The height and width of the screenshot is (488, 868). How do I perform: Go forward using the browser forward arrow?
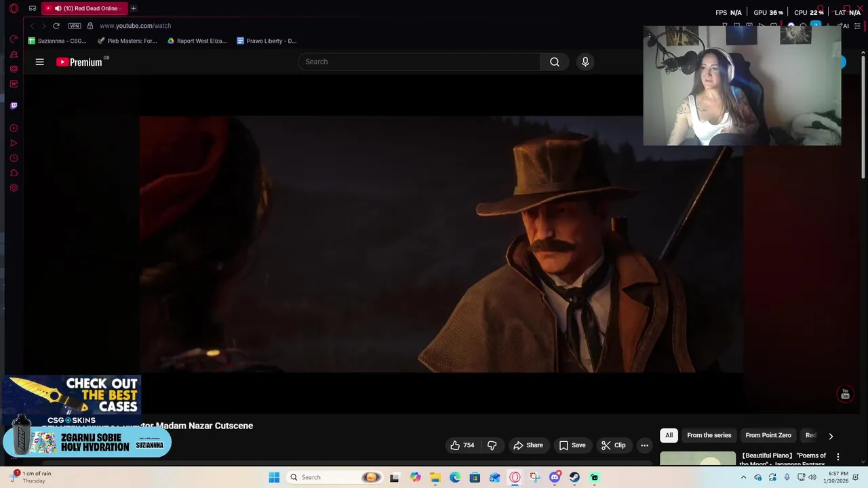[x=44, y=26]
